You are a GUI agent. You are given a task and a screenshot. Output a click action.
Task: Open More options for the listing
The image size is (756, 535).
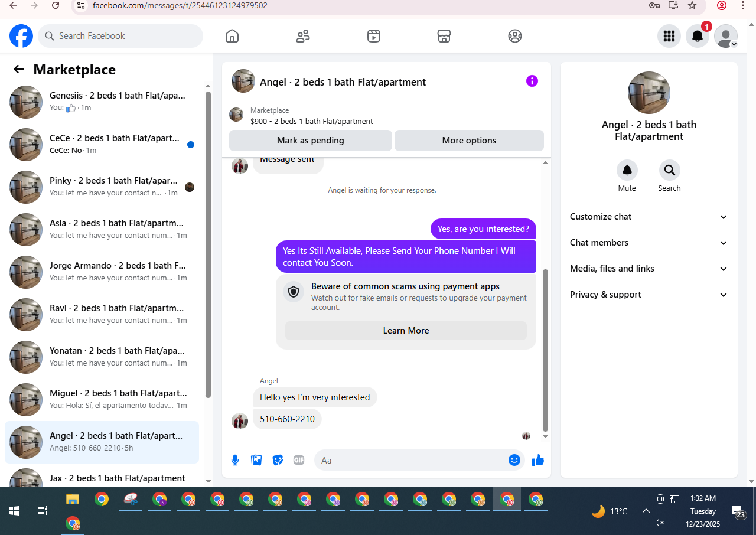click(x=469, y=141)
